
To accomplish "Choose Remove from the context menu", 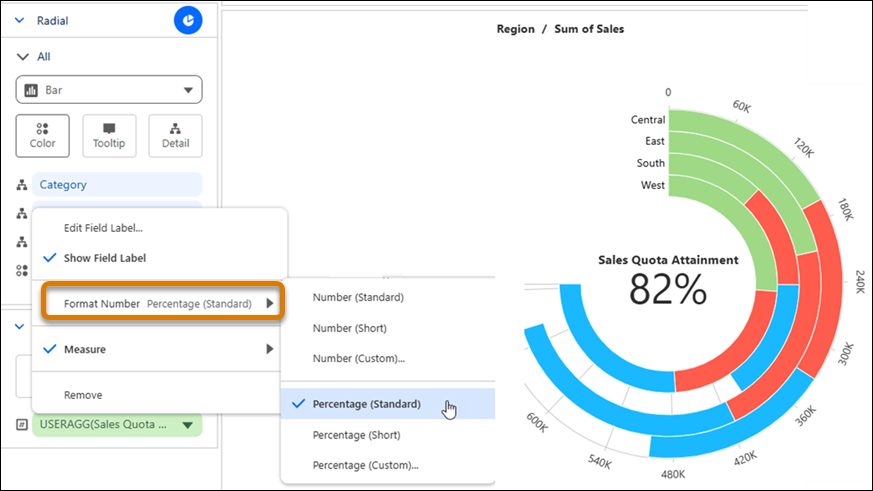I will point(83,395).
